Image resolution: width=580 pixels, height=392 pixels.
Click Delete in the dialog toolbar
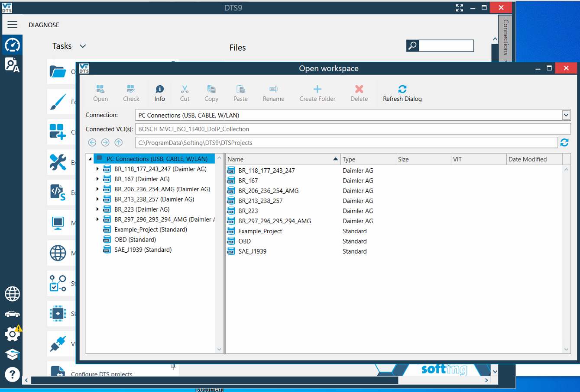click(359, 93)
